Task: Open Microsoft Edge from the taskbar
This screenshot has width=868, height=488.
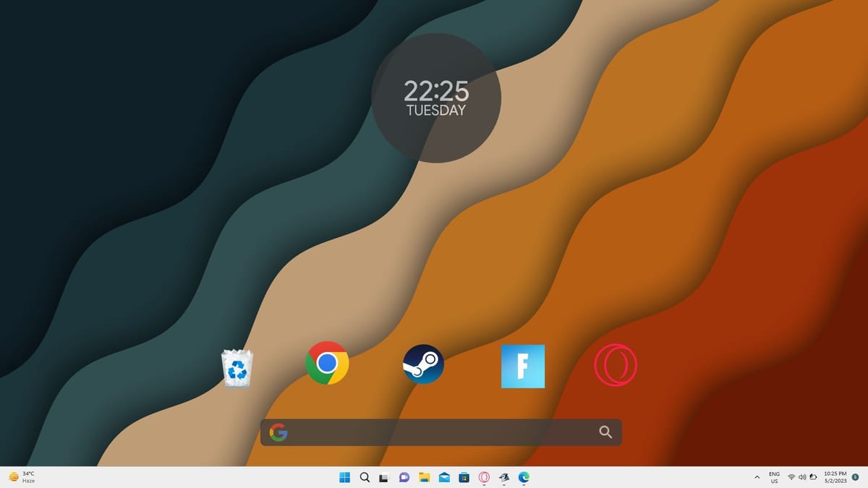Action: tap(524, 477)
